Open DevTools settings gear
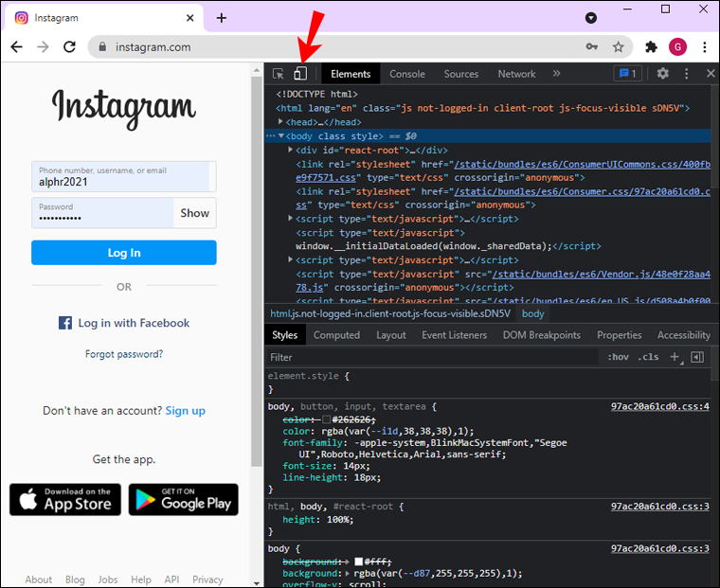Viewport: 720px width, 588px height. coord(662,74)
